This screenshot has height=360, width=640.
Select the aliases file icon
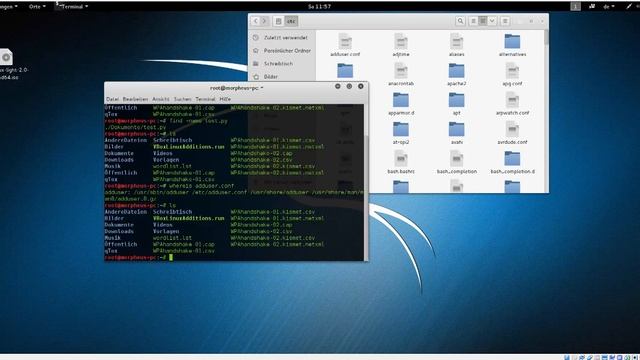coord(456,41)
